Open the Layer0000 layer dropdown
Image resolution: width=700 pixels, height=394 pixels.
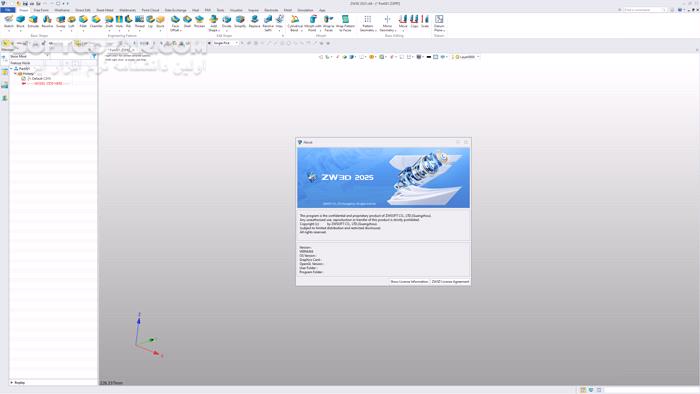click(x=468, y=57)
